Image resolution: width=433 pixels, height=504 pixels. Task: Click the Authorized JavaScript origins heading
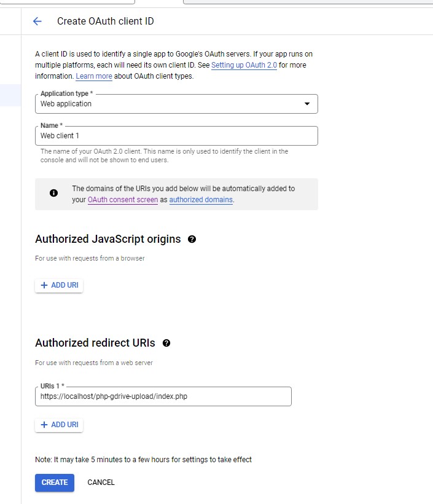[108, 239]
